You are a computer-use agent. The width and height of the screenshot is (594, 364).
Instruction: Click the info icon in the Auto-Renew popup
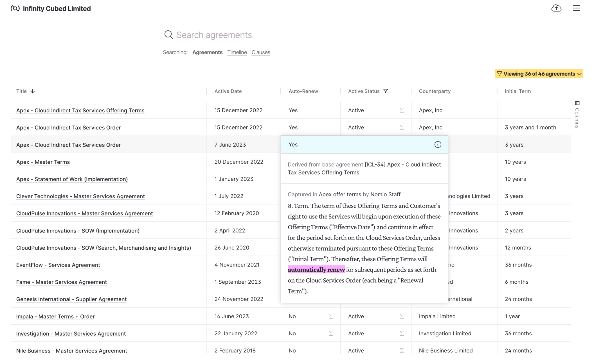(438, 145)
